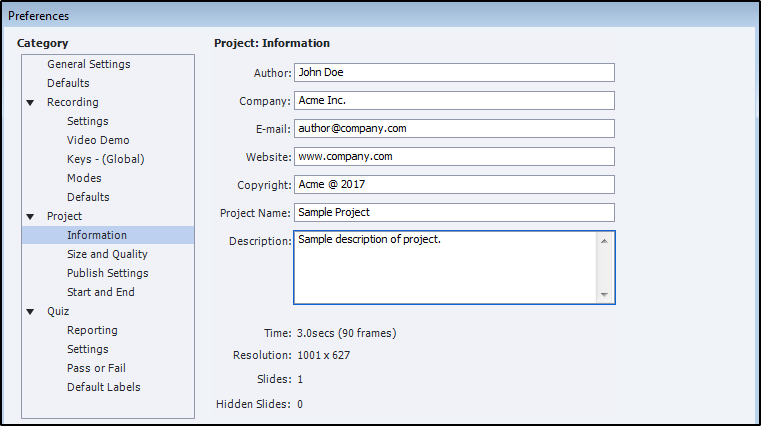The height and width of the screenshot is (426, 761).
Task: Select Size and Quality settings
Action: [x=107, y=254]
